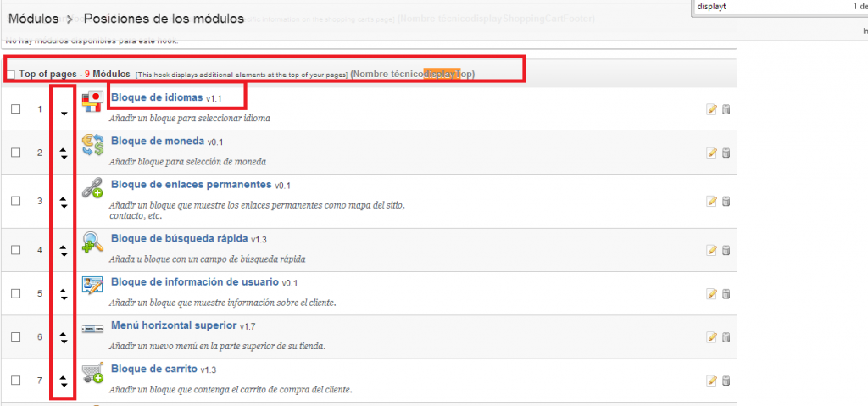
Task: Click the 9 Módulos count text
Action: (108, 74)
